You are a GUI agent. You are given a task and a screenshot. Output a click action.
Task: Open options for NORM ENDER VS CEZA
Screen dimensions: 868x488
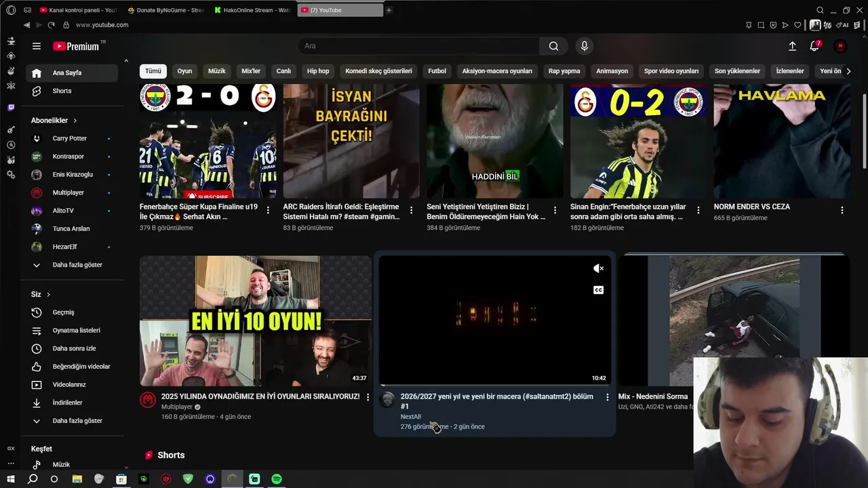(x=842, y=210)
